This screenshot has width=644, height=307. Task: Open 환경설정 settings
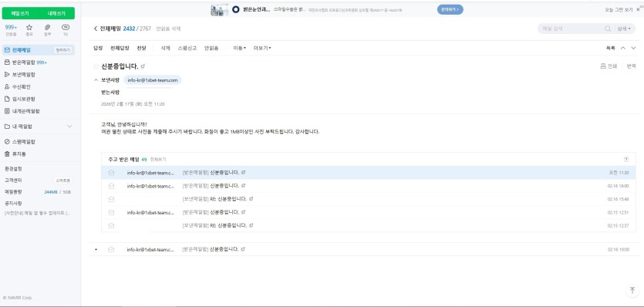tap(13, 169)
